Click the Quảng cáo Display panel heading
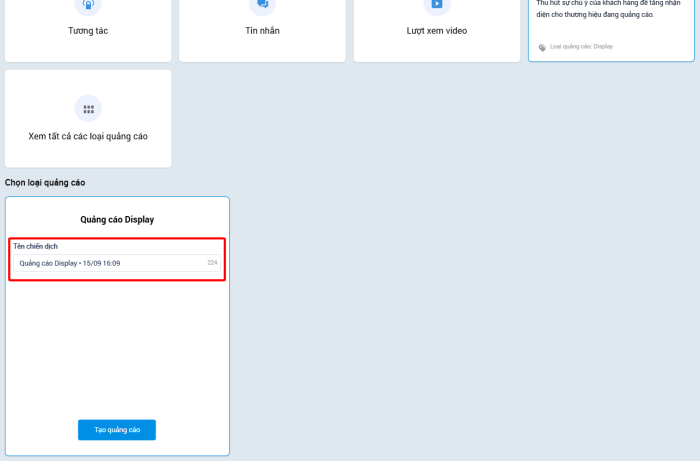Screen dimensions: 700x461 point(117,219)
